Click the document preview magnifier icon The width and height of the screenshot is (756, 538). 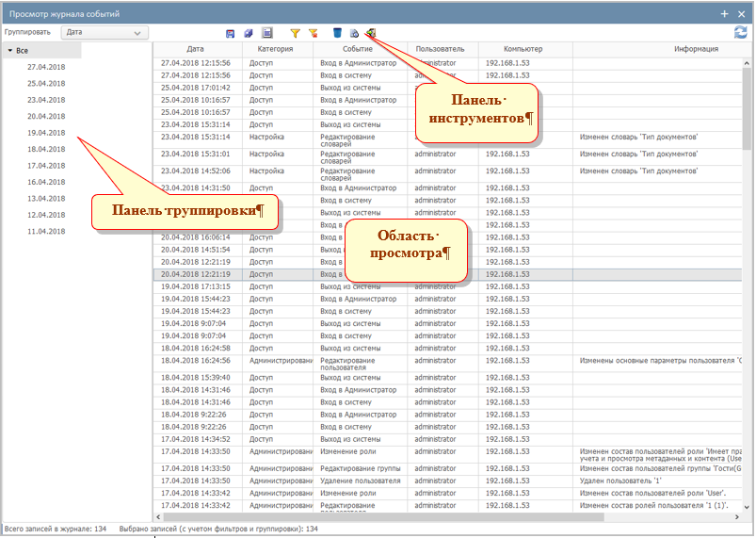[355, 33]
